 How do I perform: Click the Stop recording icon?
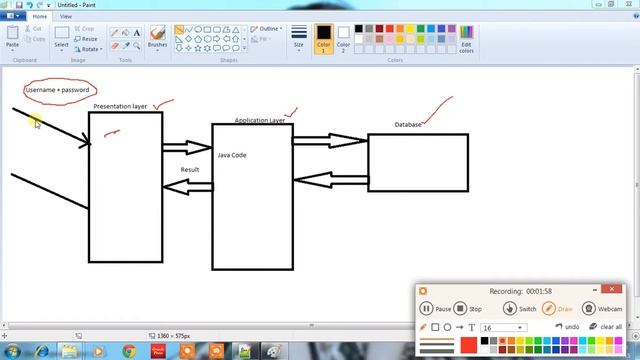coord(460,309)
